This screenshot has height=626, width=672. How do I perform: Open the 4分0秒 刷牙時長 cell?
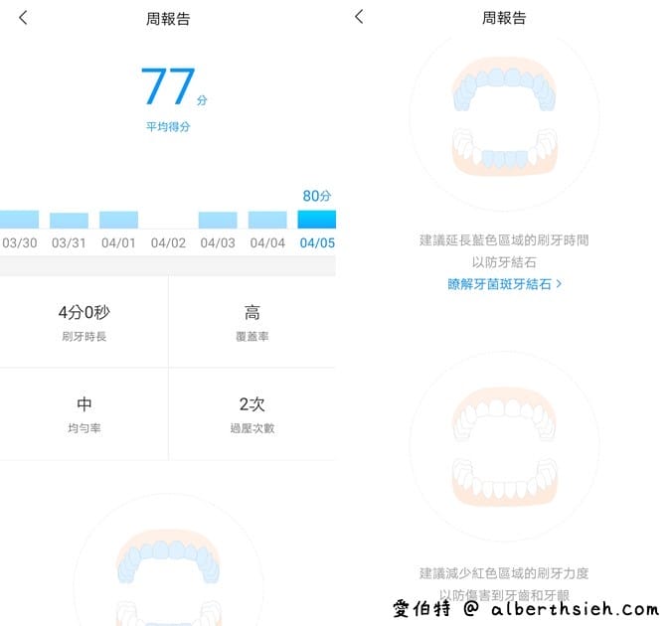(84, 322)
